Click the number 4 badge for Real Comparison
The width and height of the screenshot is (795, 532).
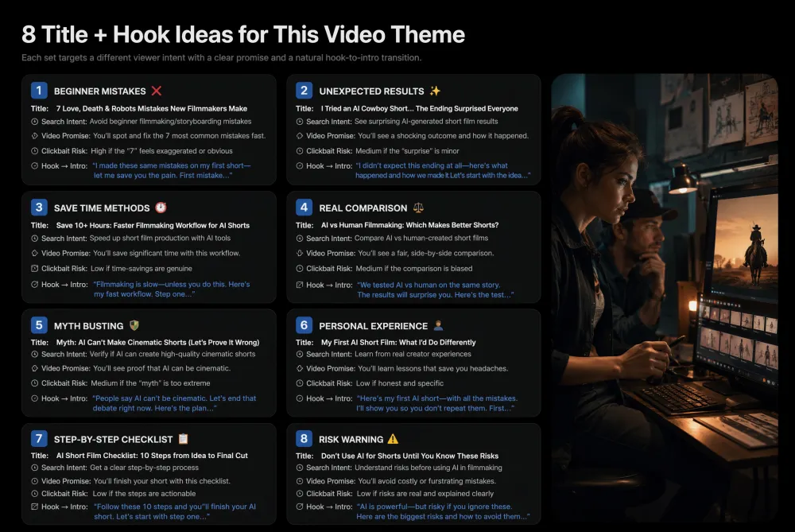[x=304, y=207]
